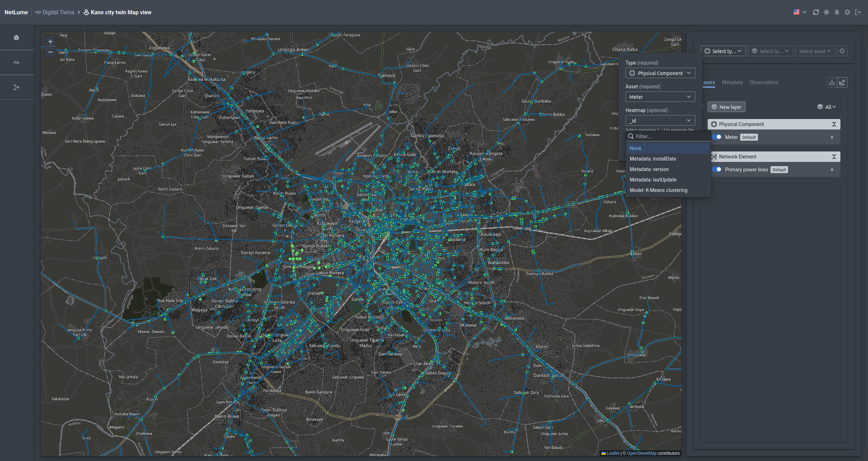
Task: Click the locate target icon beside Select asset
Action: click(842, 51)
